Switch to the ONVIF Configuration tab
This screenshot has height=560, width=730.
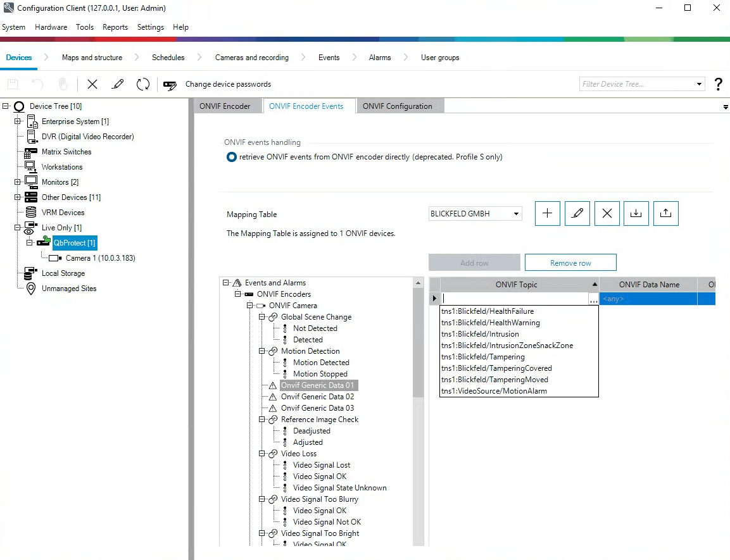point(397,106)
